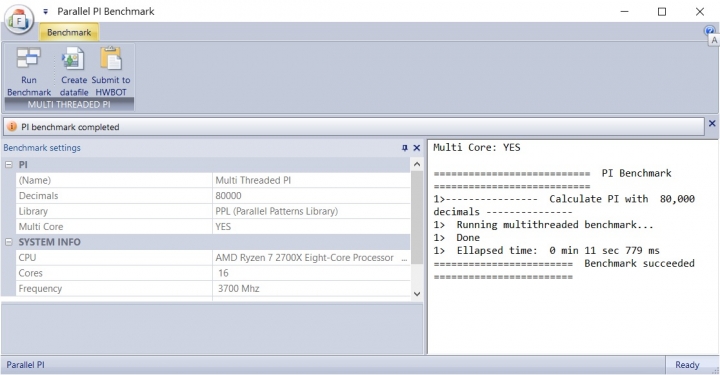Change the Multi Core YES value
Viewport: 720px width, 375px height.
tap(311, 227)
